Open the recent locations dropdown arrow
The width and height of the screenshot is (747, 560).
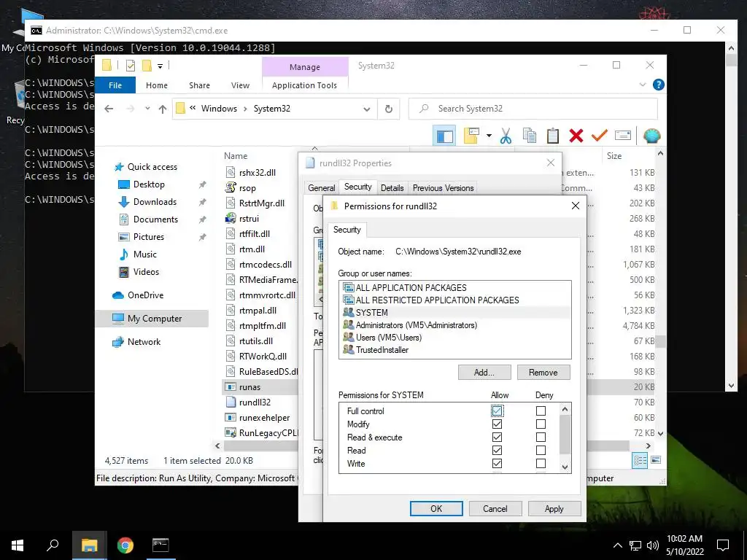pyautogui.click(x=147, y=109)
